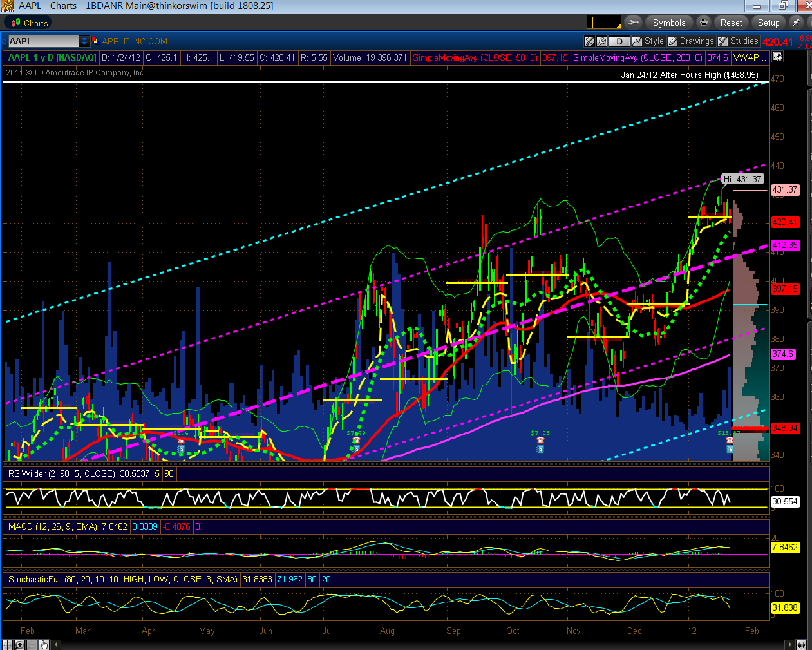Click the StochasticFull study label
Screen dimensions: 812x650
122,579
